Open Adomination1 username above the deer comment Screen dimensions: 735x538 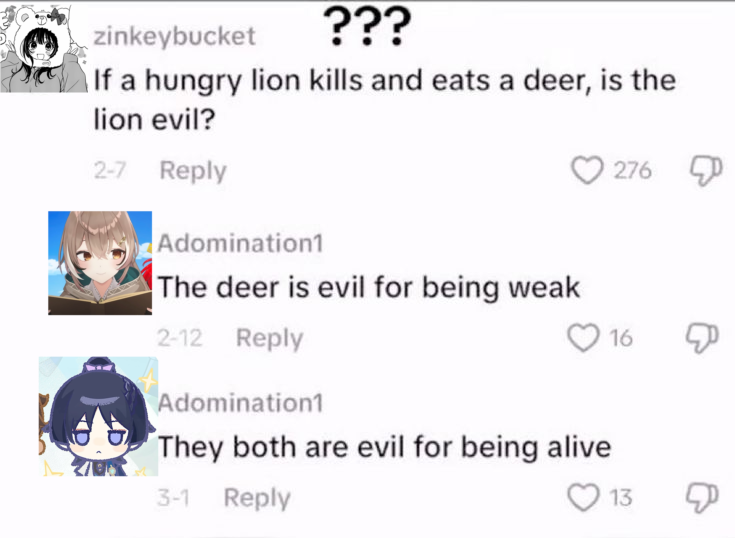(240, 243)
